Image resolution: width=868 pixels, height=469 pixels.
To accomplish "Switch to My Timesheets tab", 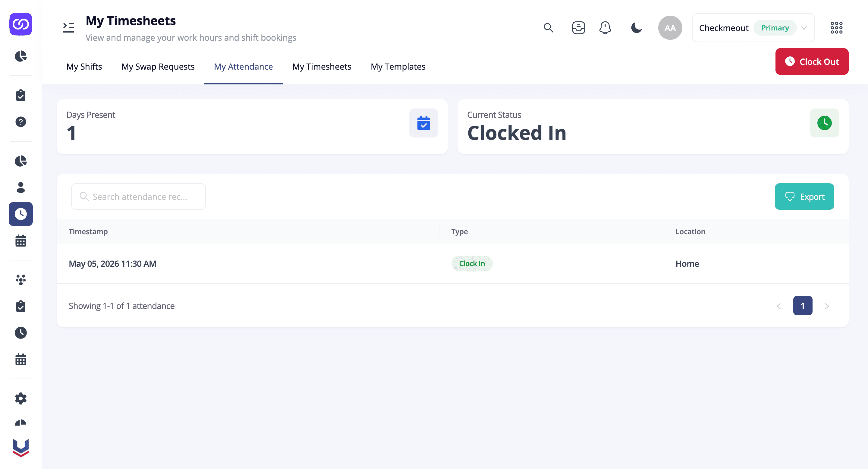I will 322,66.
